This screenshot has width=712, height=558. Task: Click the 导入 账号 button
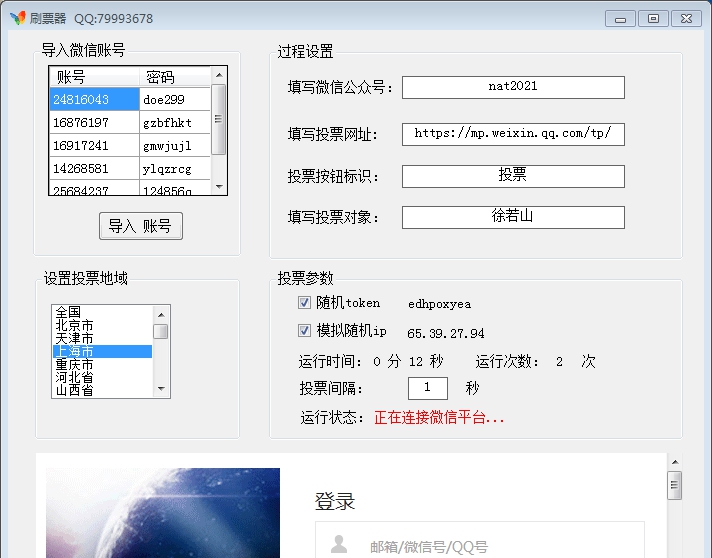coord(141,226)
